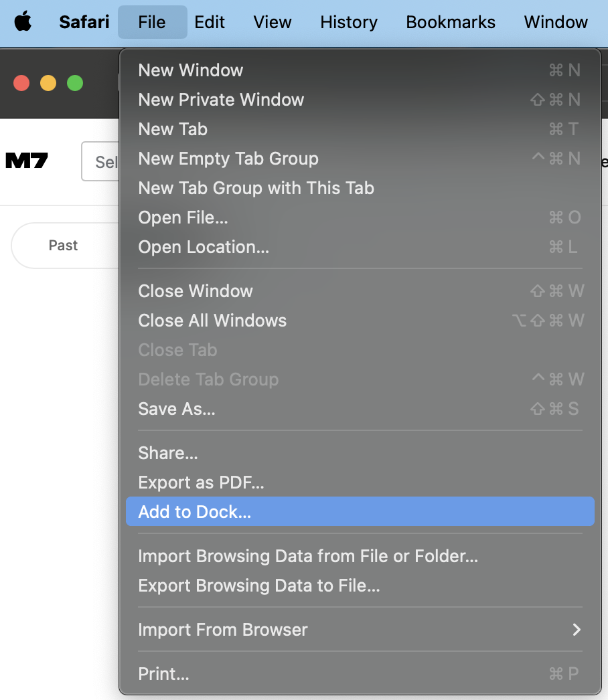Open the Bookmarks menu in the menu bar

pos(451,22)
